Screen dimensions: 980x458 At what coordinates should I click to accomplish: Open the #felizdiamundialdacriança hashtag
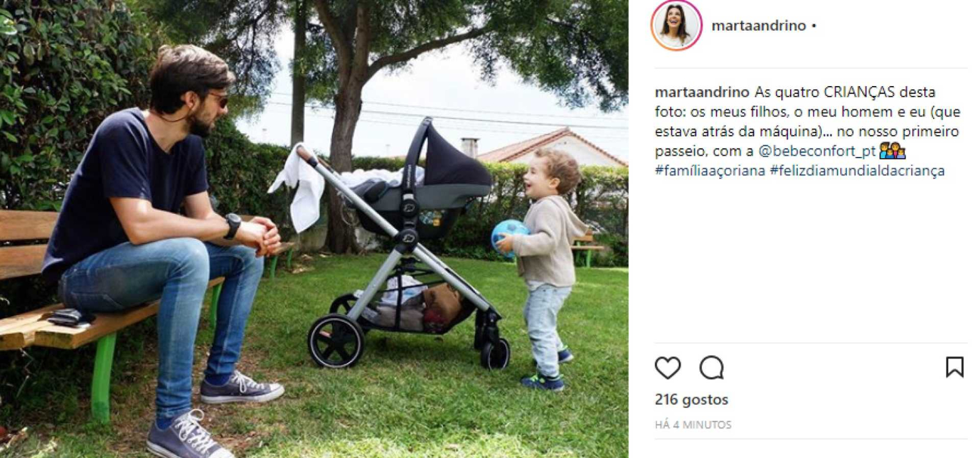(x=857, y=170)
